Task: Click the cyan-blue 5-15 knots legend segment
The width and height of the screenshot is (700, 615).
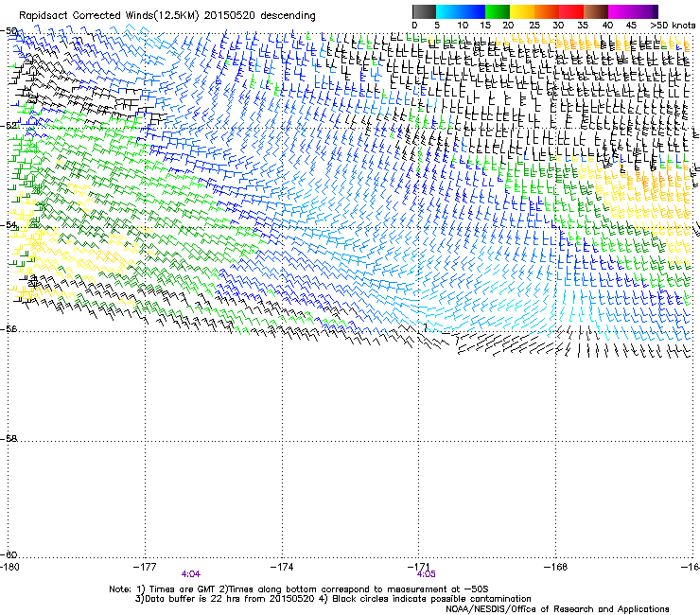Action: coord(461,11)
